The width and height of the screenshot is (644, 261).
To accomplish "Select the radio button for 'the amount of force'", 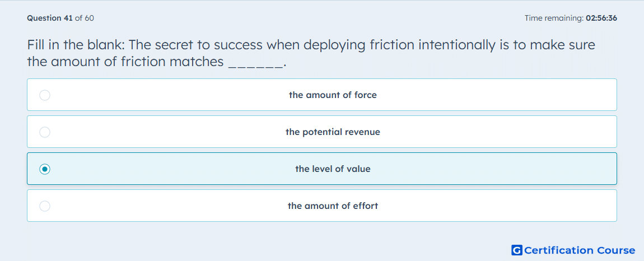I will tap(45, 95).
